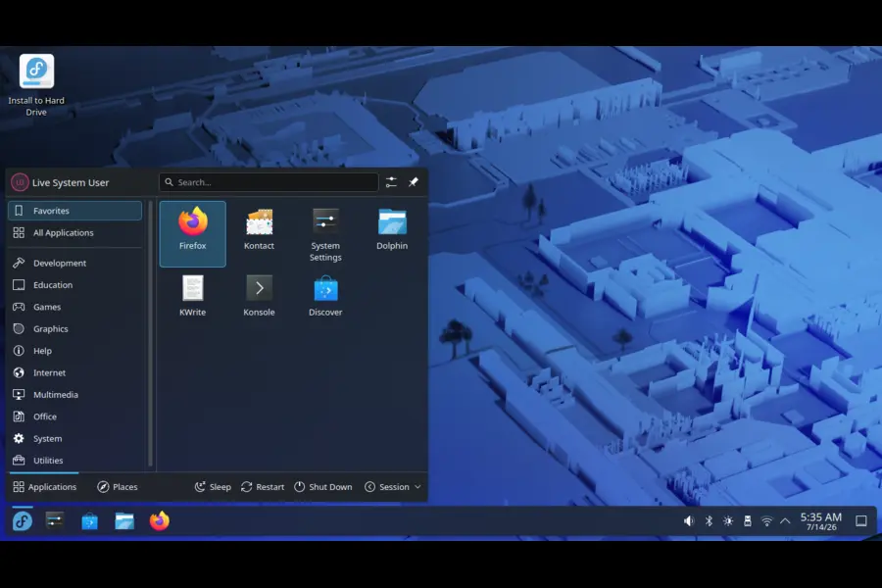Open the Dolphin file manager favorite
Image resolution: width=882 pixels, height=588 pixels.
(392, 229)
